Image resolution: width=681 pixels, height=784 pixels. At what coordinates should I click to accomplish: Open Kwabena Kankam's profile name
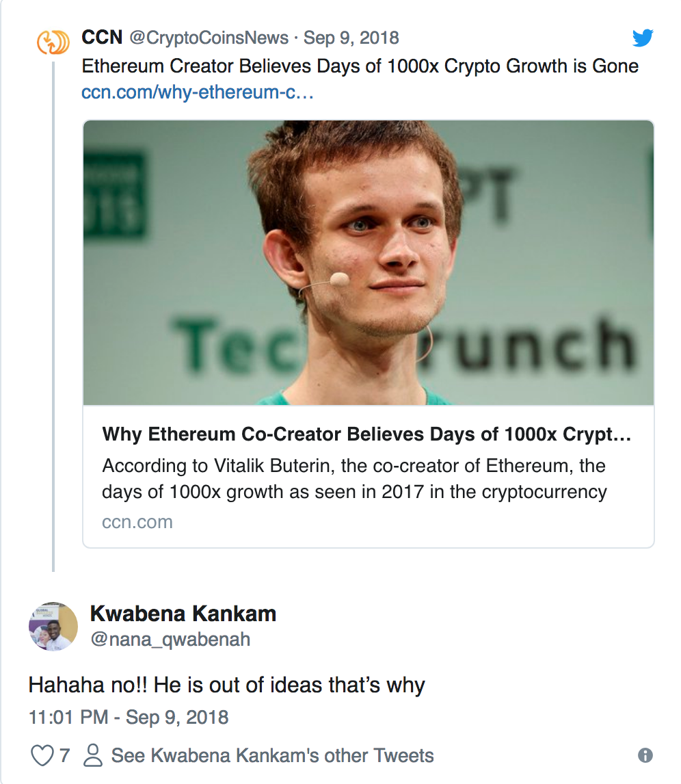[183, 614]
